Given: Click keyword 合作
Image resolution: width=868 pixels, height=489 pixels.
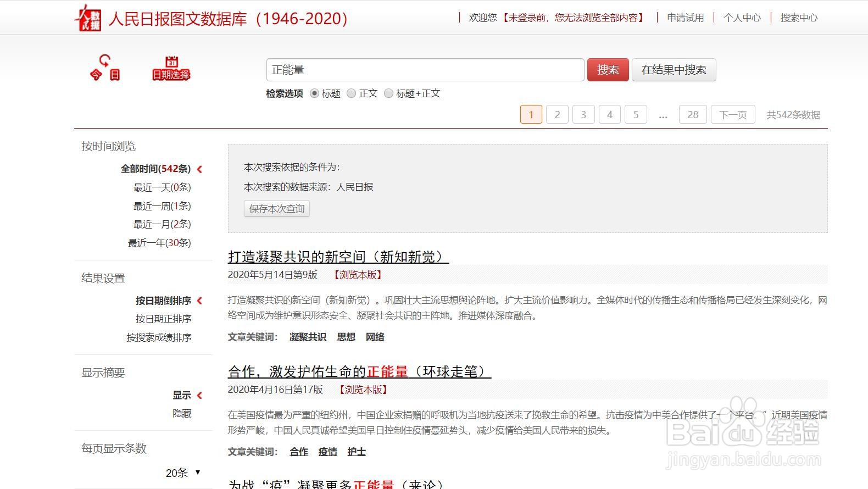Looking at the screenshot, I should [x=299, y=452].
